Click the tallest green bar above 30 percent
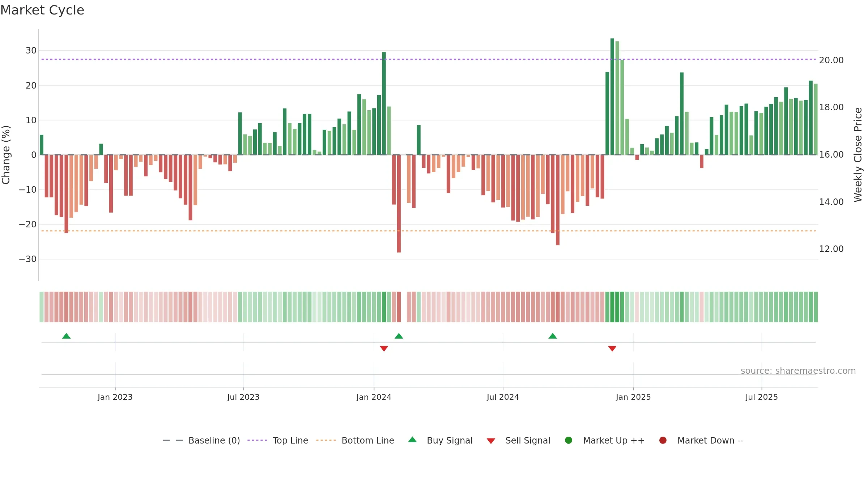Viewport: 868px width, 488px height. (x=612, y=97)
